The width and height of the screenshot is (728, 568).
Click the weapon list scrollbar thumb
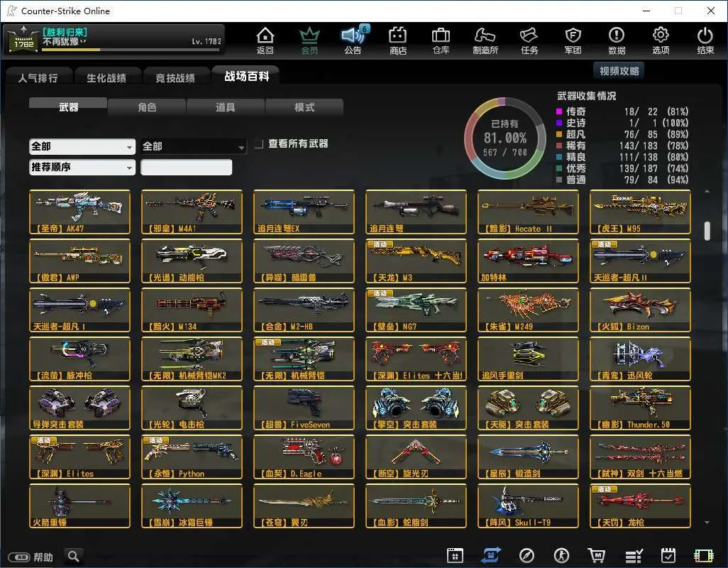tap(707, 231)
